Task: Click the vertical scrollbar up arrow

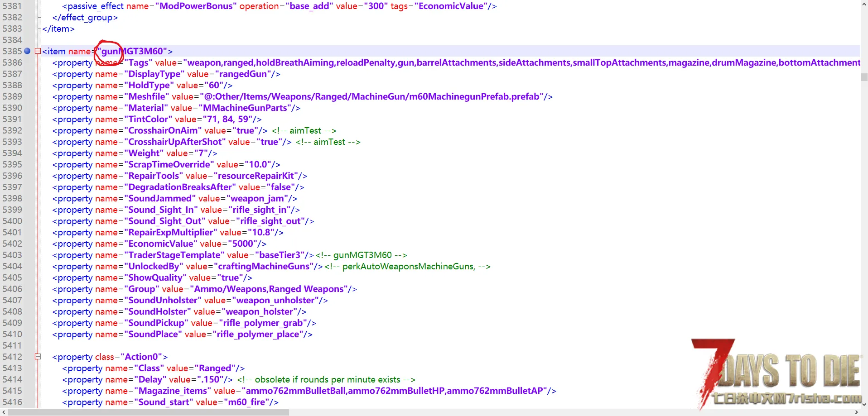Action: 864,4
